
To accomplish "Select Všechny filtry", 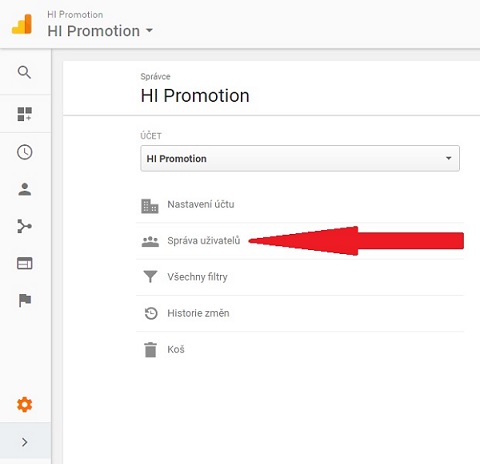I will 300,277.
